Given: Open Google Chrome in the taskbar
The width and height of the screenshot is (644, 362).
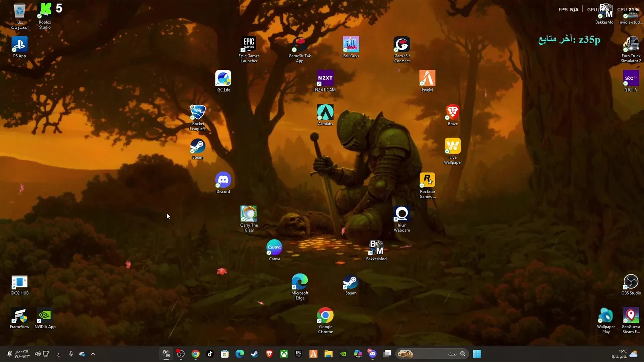Looking at the screenshot, I should [x=195, y=354].
